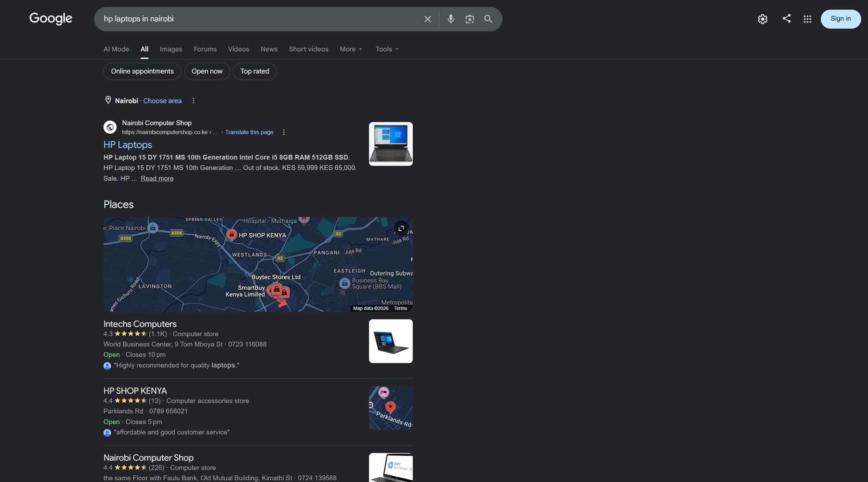Click into the search query field
Screen dimensions: 868x482
click(259, 19)
